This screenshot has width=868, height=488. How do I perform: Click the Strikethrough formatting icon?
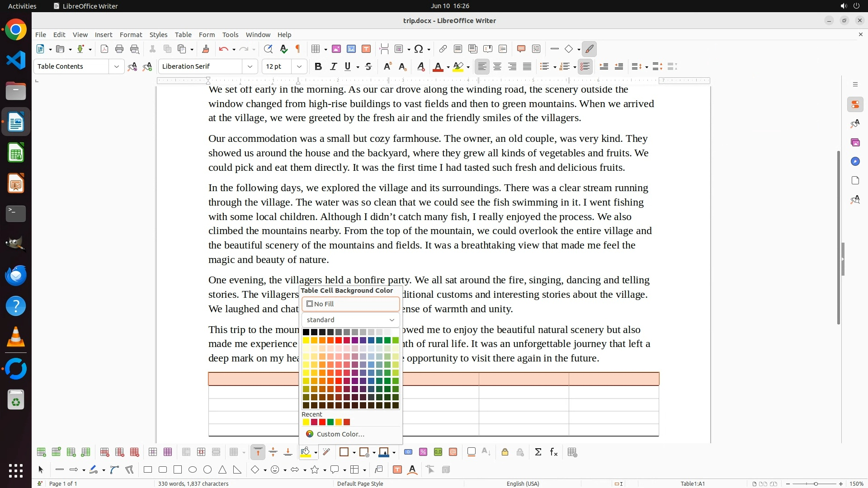[x=368, y=67]
